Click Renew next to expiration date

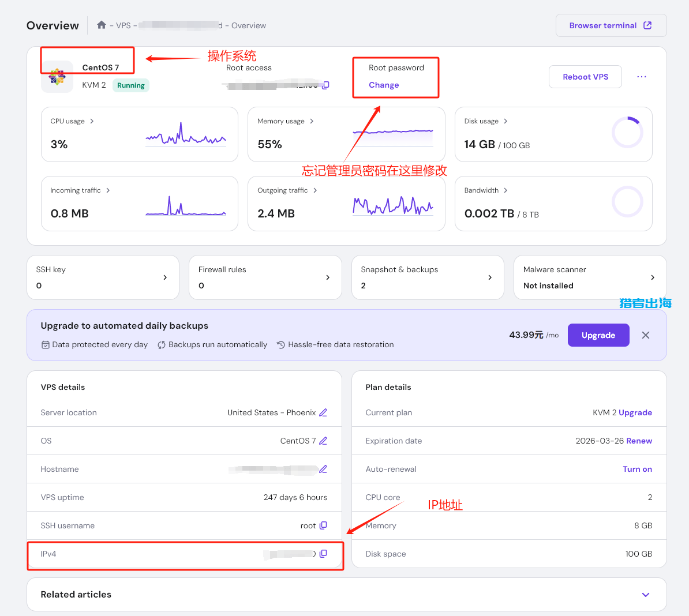[x=639, y=441]
